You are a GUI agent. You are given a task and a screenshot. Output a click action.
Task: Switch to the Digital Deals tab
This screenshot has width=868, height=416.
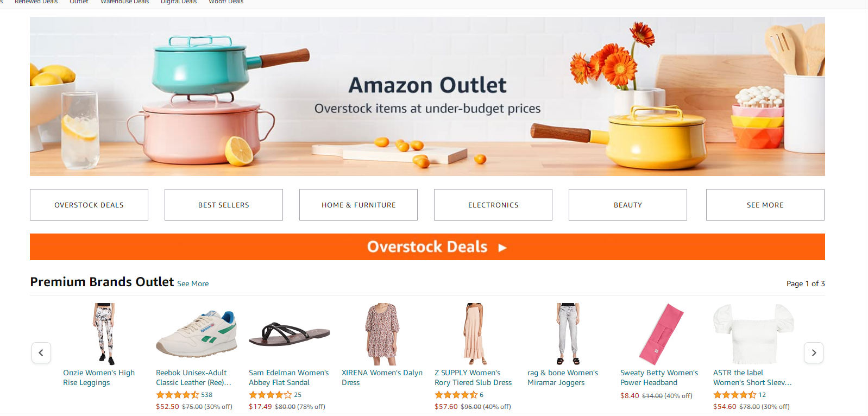tap(179, 2)
